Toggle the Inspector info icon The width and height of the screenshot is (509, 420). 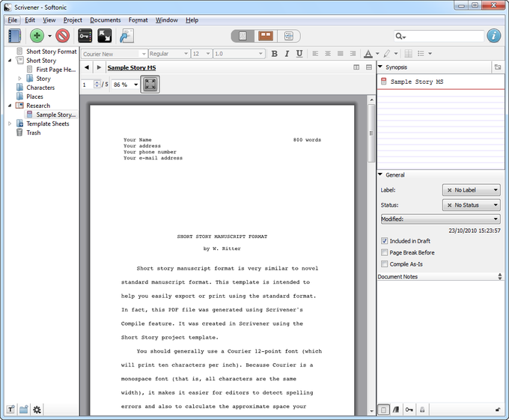click(494, 36)
